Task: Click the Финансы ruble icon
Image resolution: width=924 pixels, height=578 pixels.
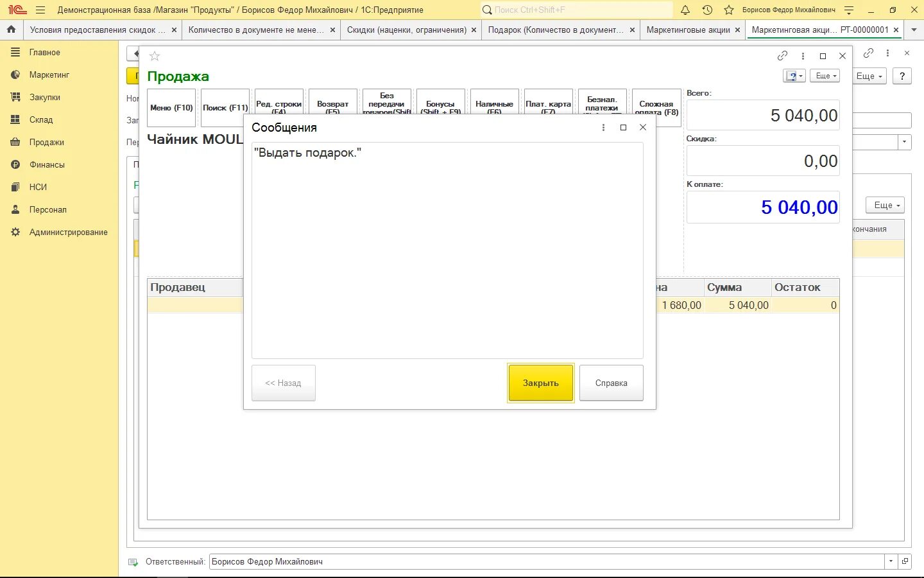Action: [15, 164]
